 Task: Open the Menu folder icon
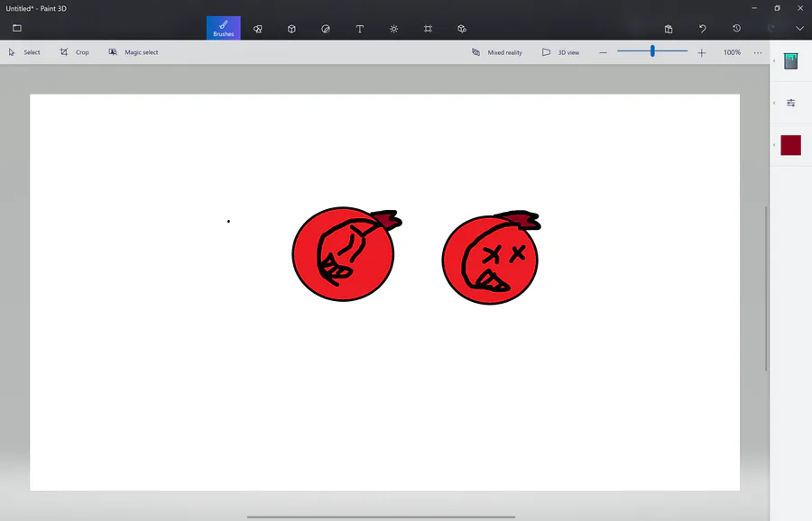click(17, 28)
